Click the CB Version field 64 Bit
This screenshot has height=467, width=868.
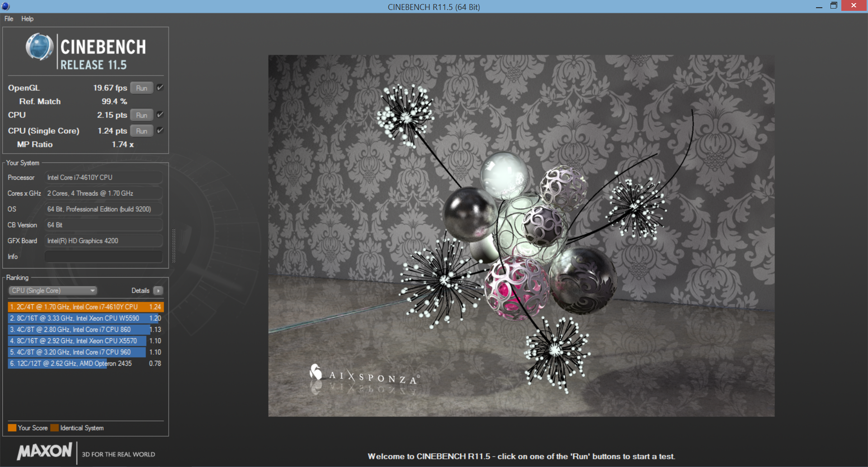(x=104, y=225)
